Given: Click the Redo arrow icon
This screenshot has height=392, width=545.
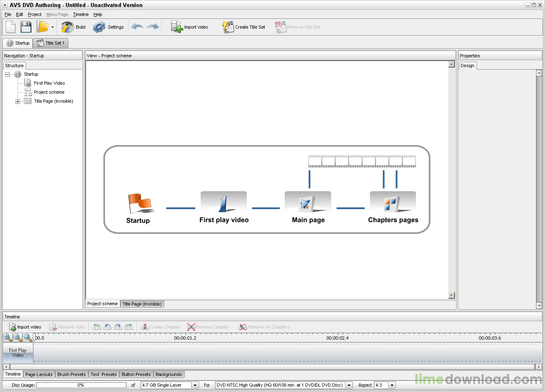Looking at the screenshot, I should [x=153, y=27].
